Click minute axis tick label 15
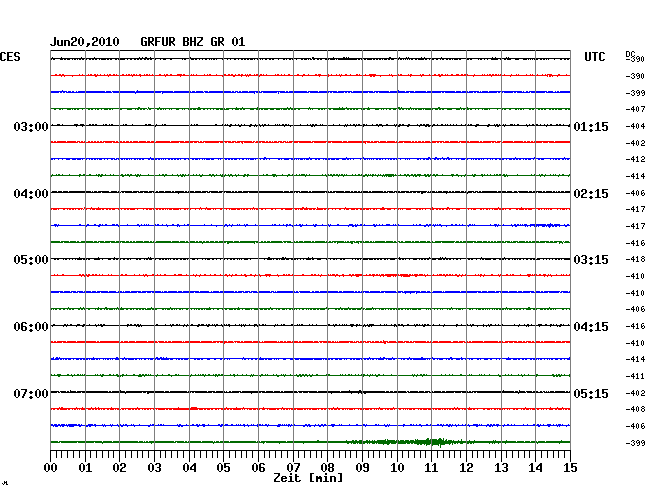 [x=570, y=468]
